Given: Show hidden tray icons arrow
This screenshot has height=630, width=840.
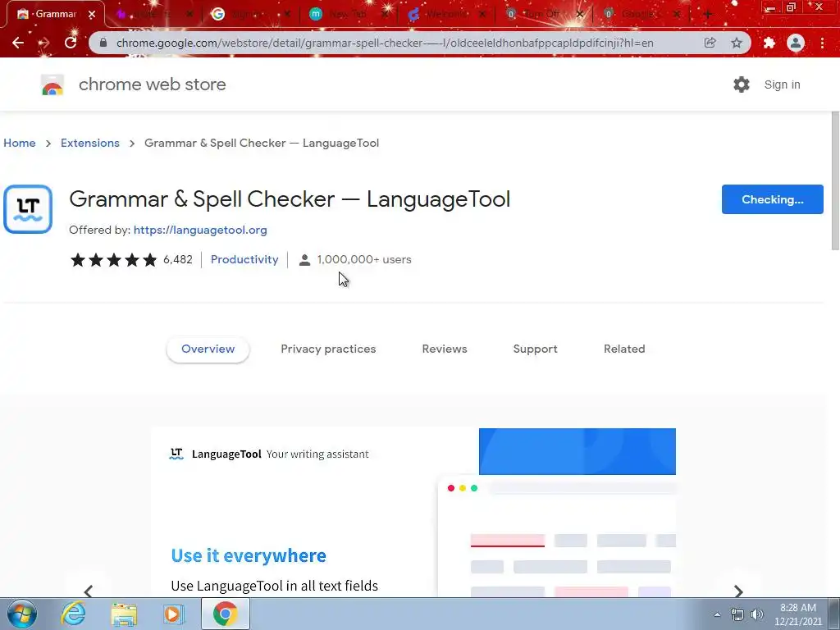Looking at the screenshot, I should pos(717,614).
